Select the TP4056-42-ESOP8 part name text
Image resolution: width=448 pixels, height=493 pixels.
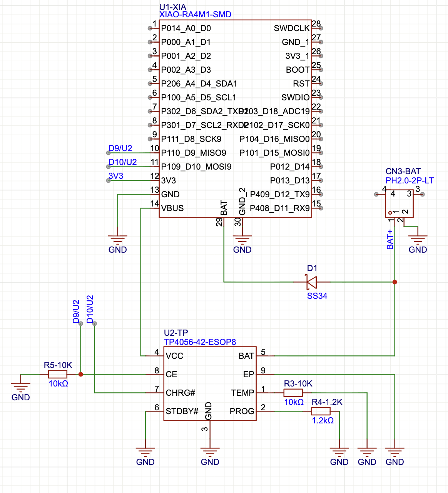[200, 342]
